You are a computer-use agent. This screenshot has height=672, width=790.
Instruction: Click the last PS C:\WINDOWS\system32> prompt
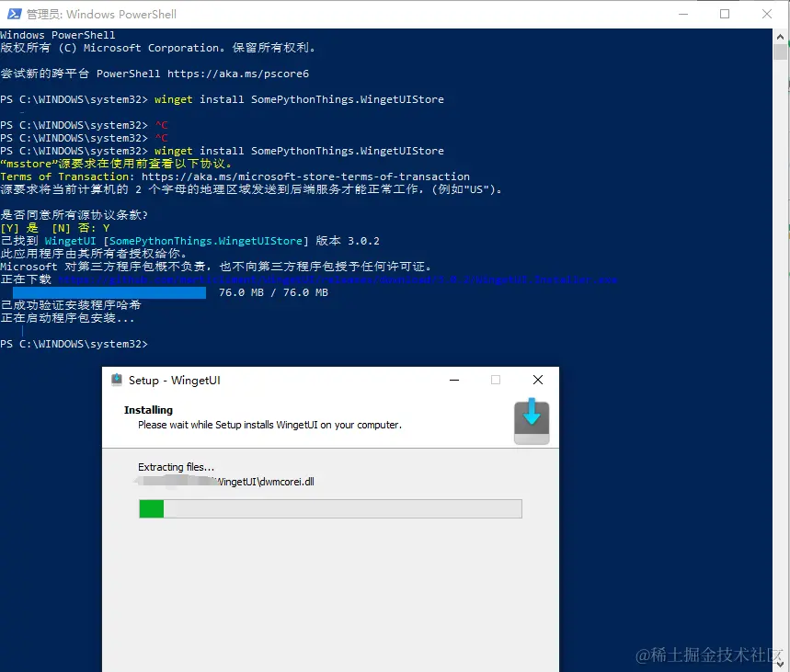[74, 344]
